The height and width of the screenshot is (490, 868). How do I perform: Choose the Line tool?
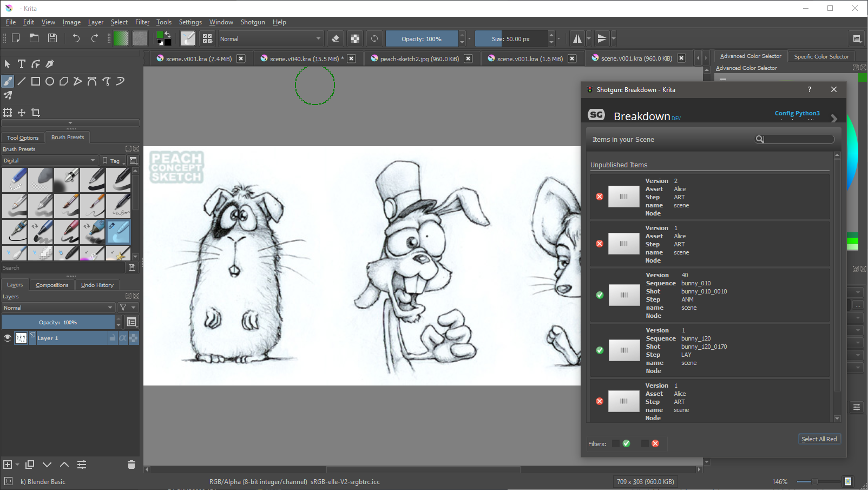[x=22, y=81]
